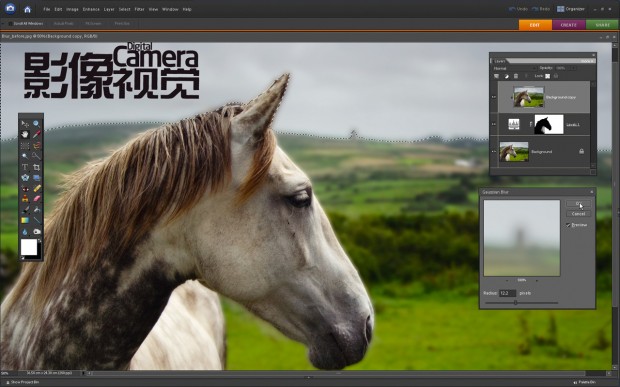Open the Filter menu
The height and width of the screenshot is (387, 620).
click(x=140, y=9)
